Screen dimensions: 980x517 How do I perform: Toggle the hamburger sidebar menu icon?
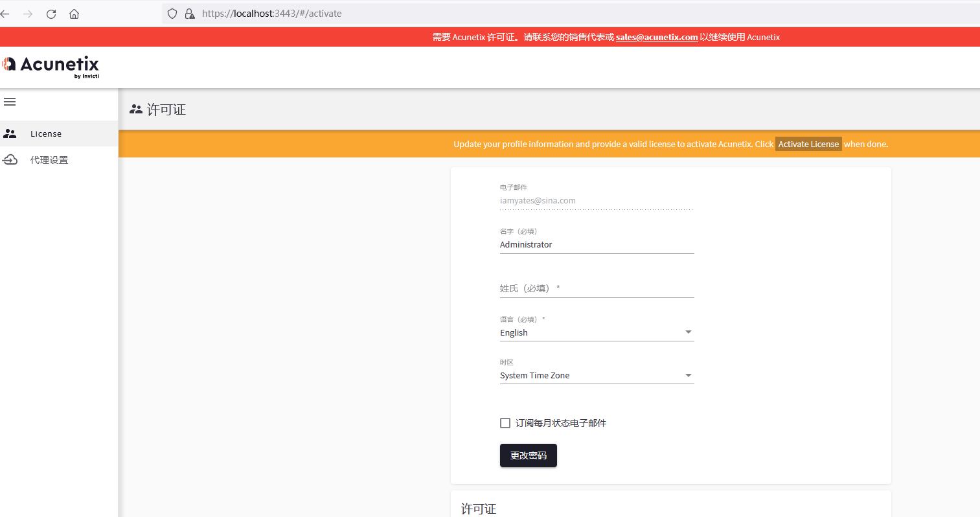[10, 102]
